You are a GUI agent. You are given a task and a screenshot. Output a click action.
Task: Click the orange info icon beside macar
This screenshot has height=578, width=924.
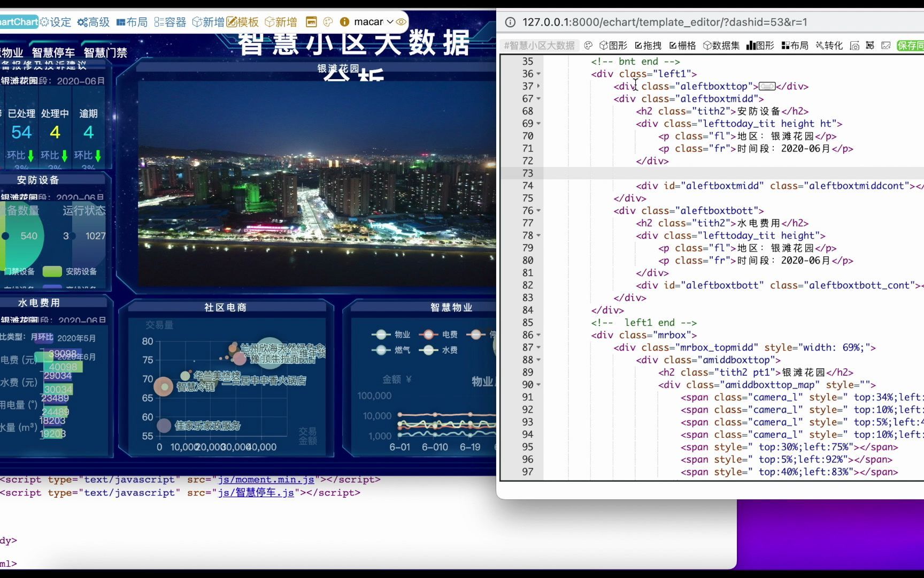point(344,22)
